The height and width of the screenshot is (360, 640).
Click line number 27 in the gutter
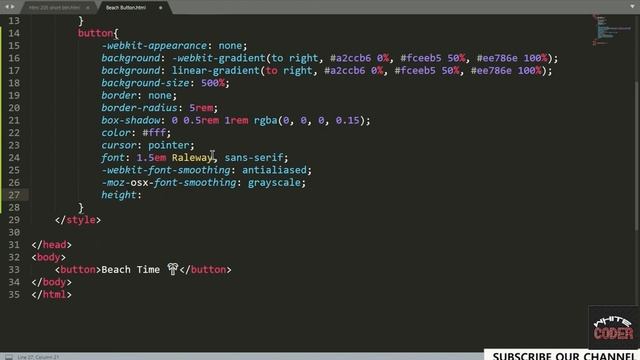click(14, 195)
